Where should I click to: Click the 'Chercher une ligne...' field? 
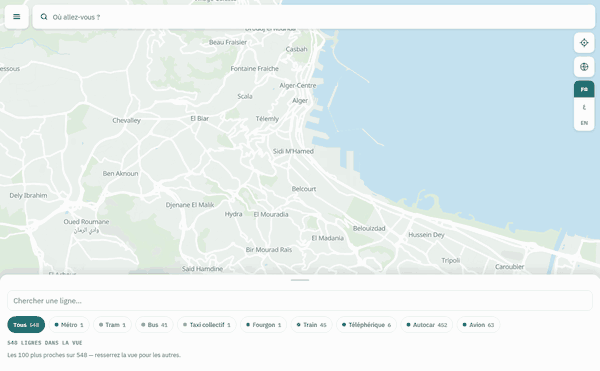[x=300, y=301]
